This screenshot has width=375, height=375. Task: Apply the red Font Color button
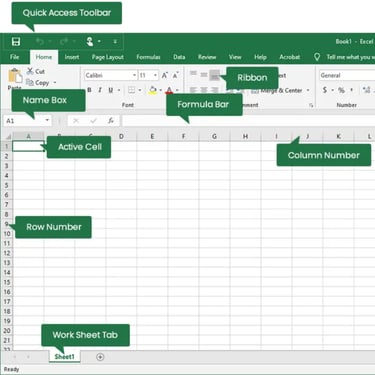tap(169, 90)
